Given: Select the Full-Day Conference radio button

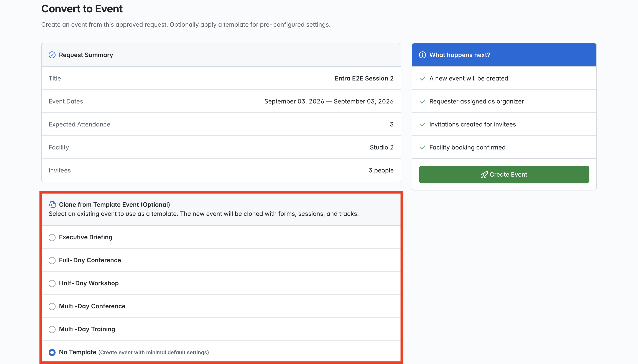Looking at the screenshot, I should coord(52,261).
